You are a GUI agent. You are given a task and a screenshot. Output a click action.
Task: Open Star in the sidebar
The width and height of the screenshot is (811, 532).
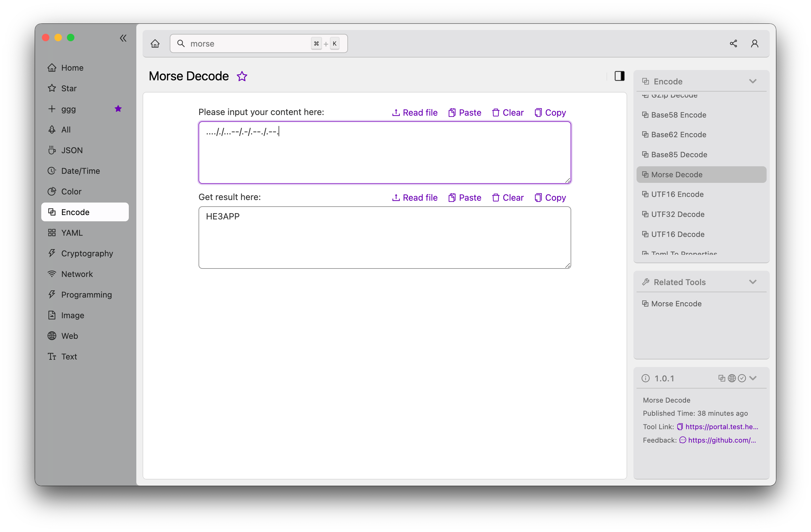click(85, 88)
